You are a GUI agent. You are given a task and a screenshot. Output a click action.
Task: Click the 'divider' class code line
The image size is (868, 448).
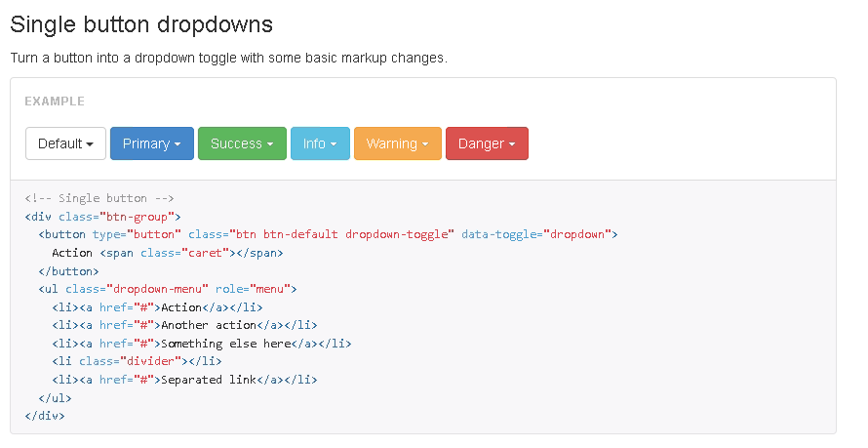coord(138,361)
